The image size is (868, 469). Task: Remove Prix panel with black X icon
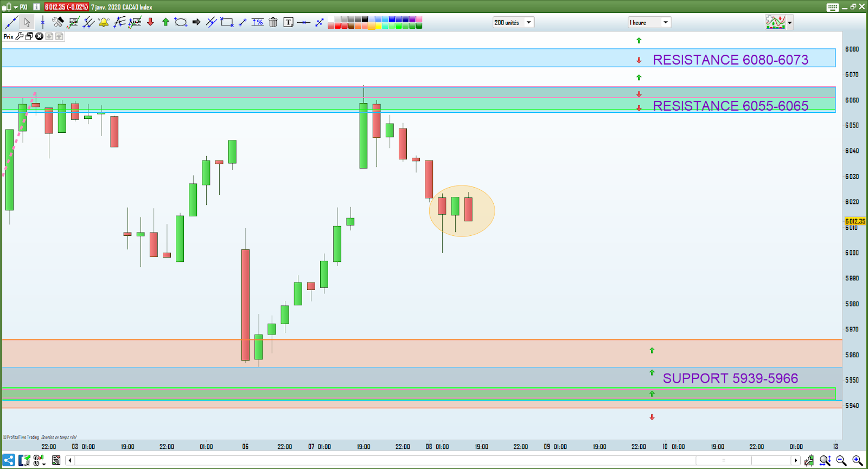[x=39, y=36]
